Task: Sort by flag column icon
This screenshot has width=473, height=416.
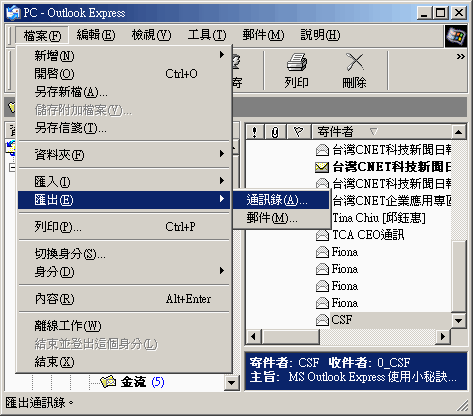Action: 298,132
